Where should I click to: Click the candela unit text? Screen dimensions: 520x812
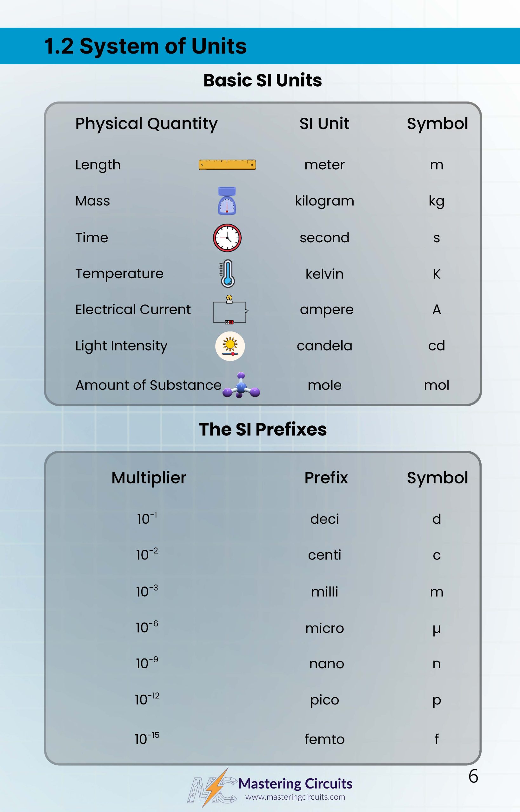324,346
